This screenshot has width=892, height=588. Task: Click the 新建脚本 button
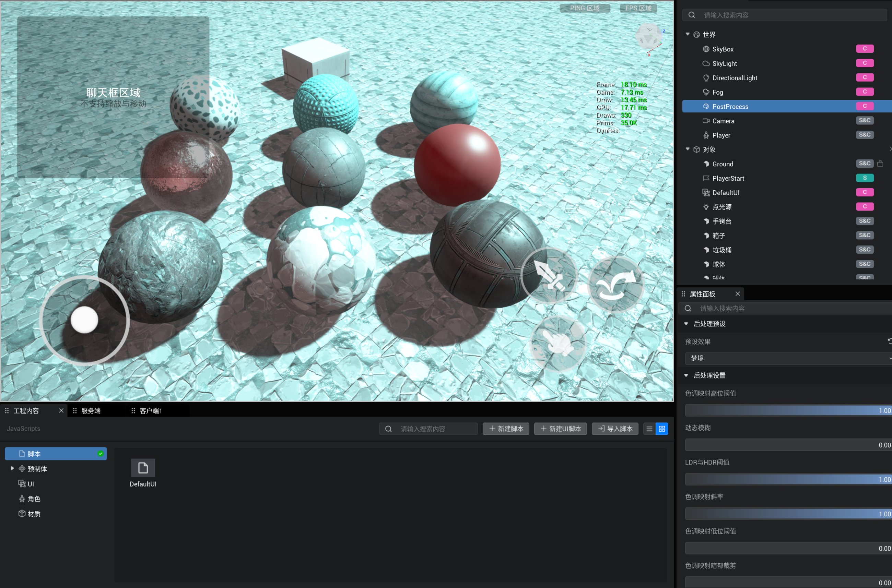[506, 429]
